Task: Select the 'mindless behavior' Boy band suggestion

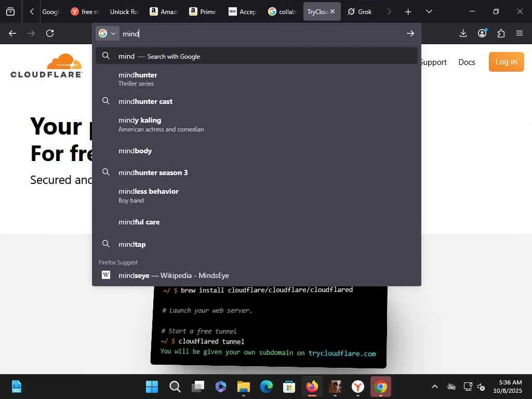Action: click(257, 196)
